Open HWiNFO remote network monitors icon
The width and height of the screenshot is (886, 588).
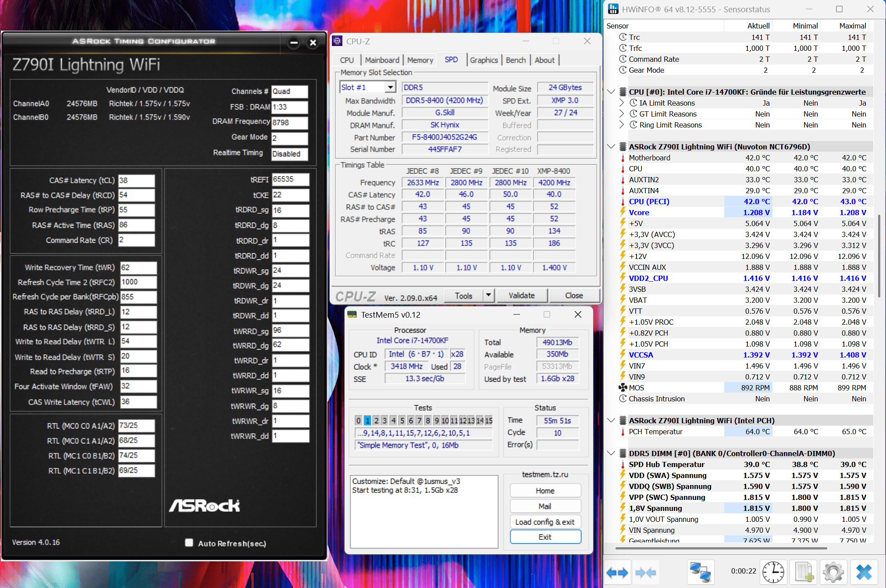[700, 572]
